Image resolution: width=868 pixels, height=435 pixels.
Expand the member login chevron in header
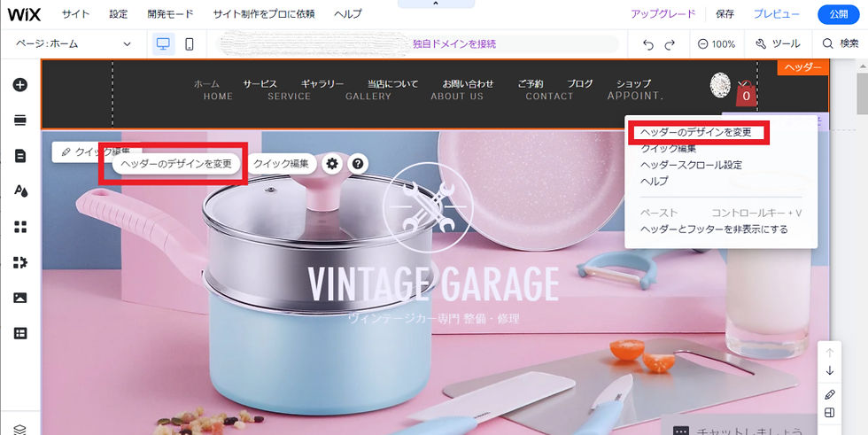click(x=741, y=83)
